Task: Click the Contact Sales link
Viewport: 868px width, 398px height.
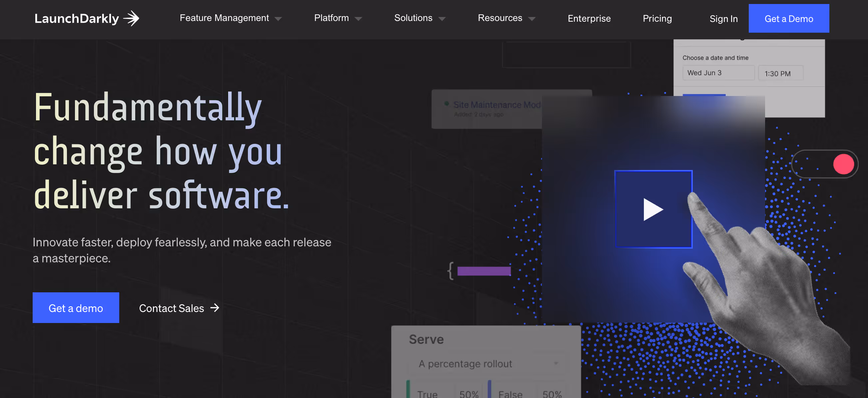Action: coord(179,308)
